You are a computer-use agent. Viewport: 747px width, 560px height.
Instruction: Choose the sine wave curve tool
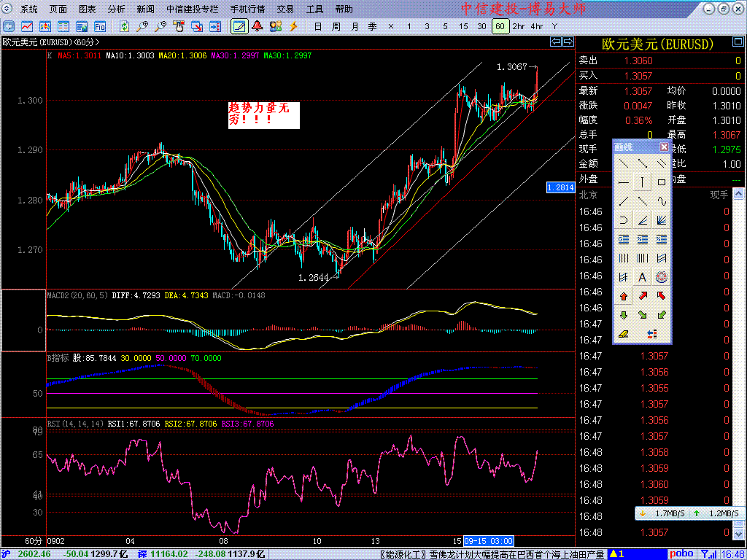coord(662,201)
